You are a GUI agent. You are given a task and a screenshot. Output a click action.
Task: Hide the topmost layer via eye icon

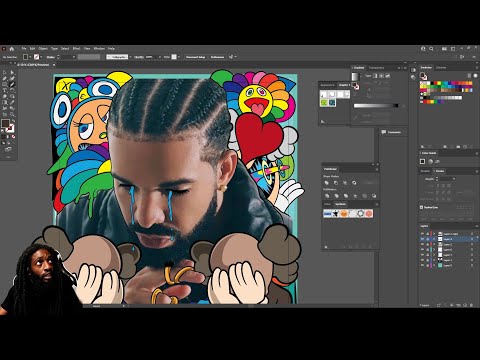pyautogui.click(x=422, y=234)
